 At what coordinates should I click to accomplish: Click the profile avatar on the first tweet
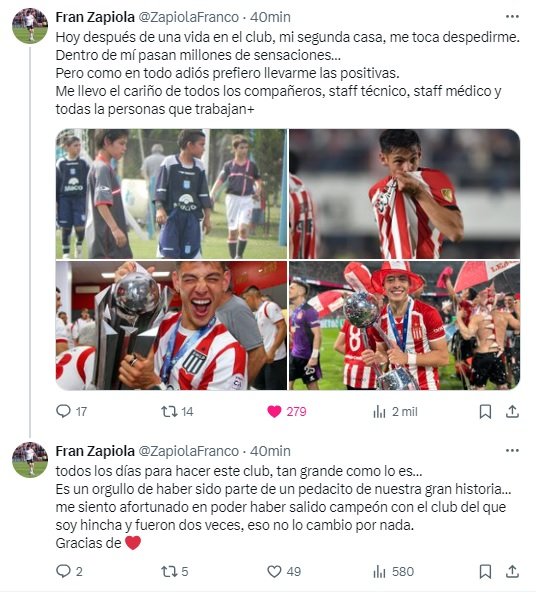(30, 25)
